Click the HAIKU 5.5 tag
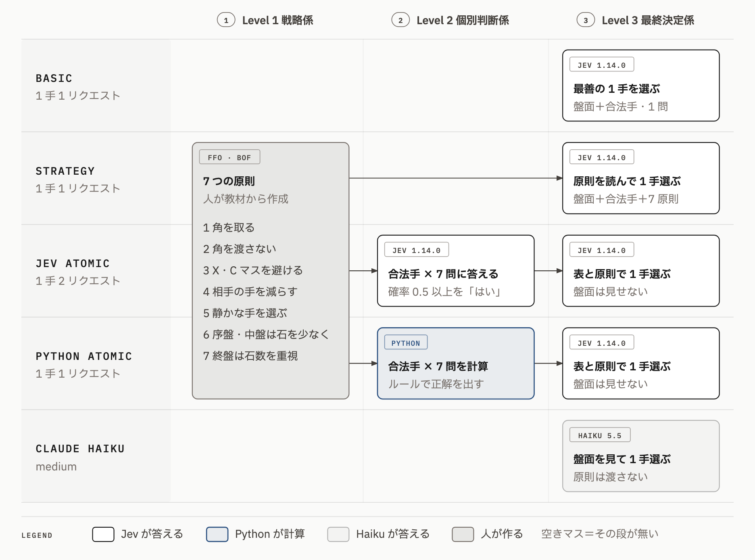The width and height of the screenshot is (755, 560). pyautogui.click(x=600, y=435)
